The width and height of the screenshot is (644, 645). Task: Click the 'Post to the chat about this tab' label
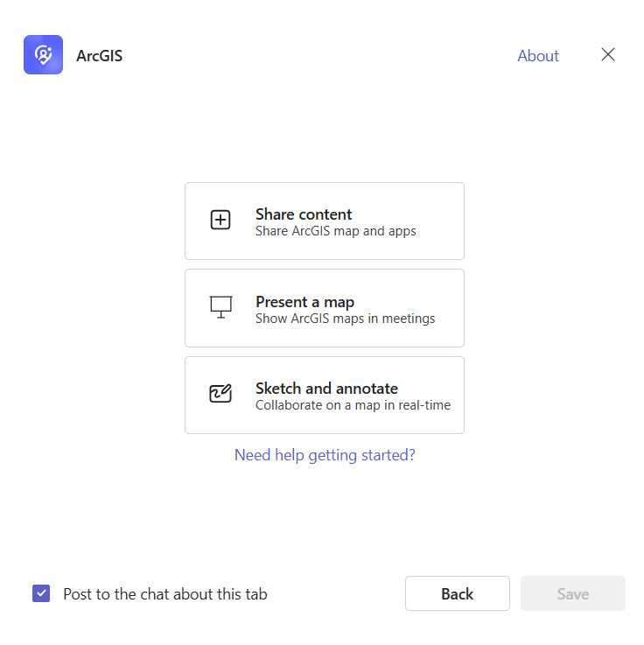click(165, 594)
